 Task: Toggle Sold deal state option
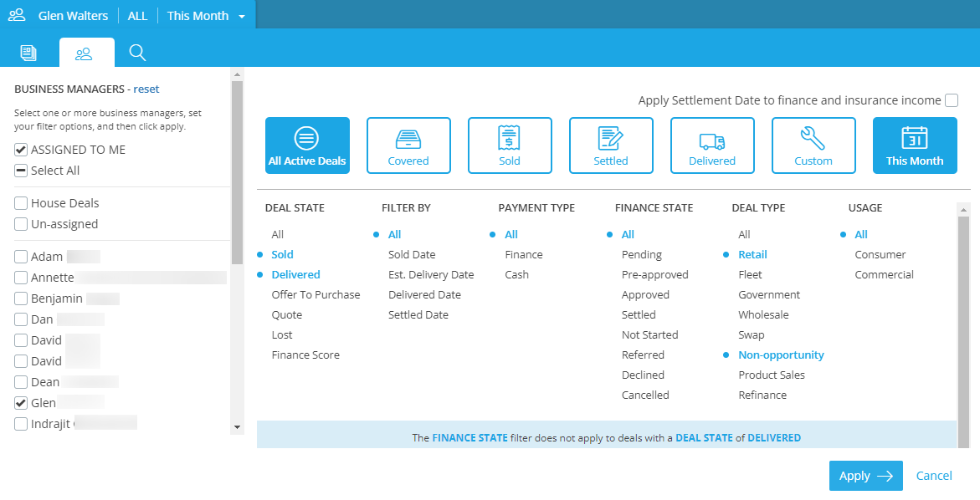283,255
